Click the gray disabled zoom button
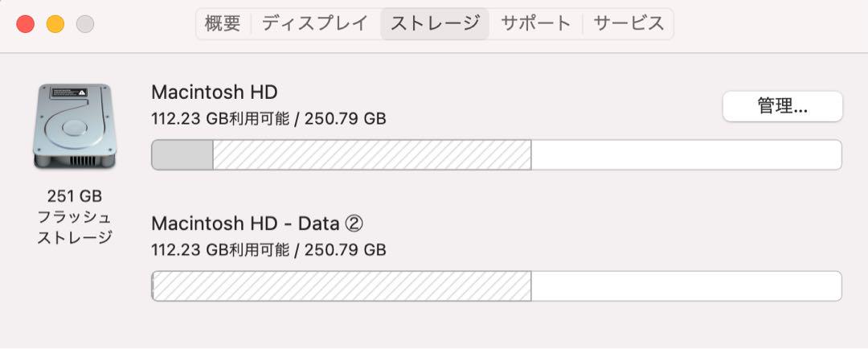The image size is (868, 349). coord(85,24)
